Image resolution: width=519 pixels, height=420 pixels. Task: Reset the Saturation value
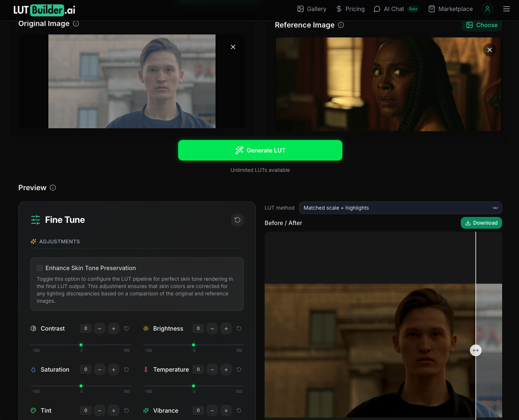coord(126,369)
